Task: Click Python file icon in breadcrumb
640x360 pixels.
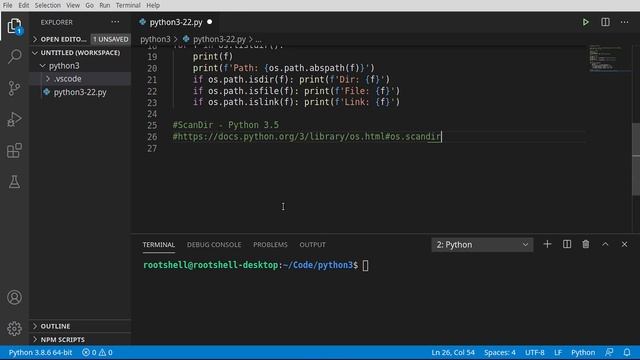Action: (186, 39)
